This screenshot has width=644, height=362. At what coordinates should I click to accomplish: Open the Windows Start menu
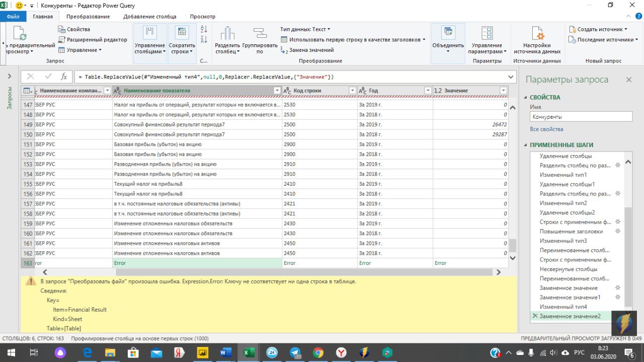click(11, 353)
